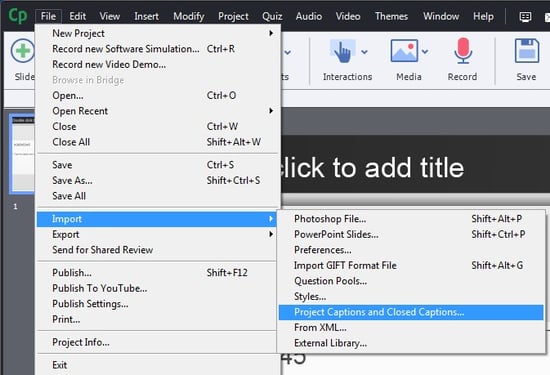Import External Library...
The image size is (550, 375).
(411, 343)
